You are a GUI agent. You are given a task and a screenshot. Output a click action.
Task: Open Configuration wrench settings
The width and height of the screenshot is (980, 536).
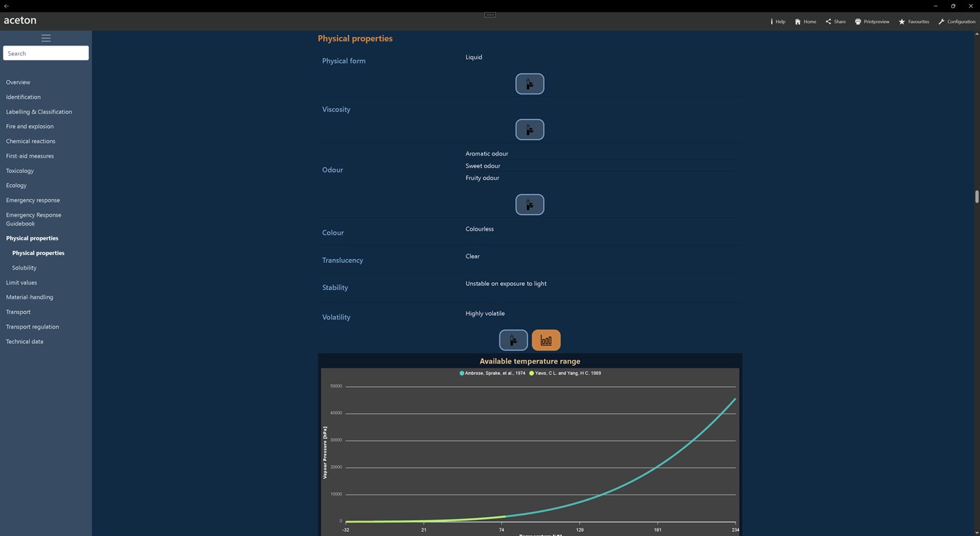coord(957,22)
